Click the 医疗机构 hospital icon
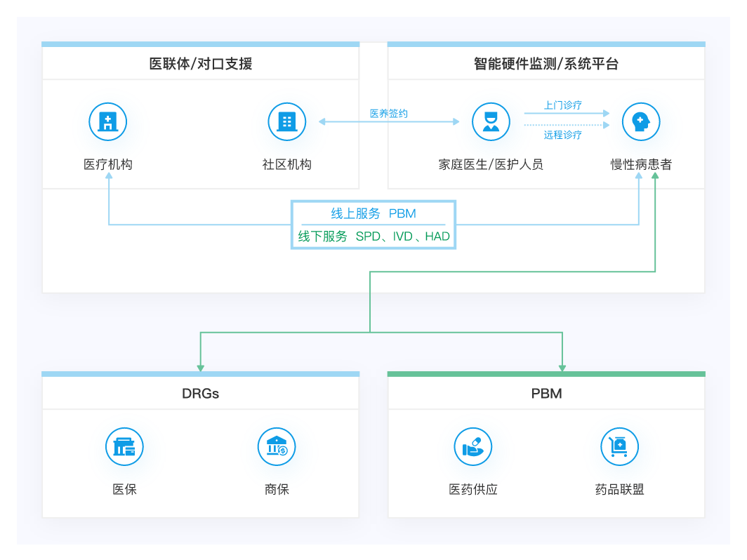Image resolution: width=747 pixels, height=560 pixels. 107,121
